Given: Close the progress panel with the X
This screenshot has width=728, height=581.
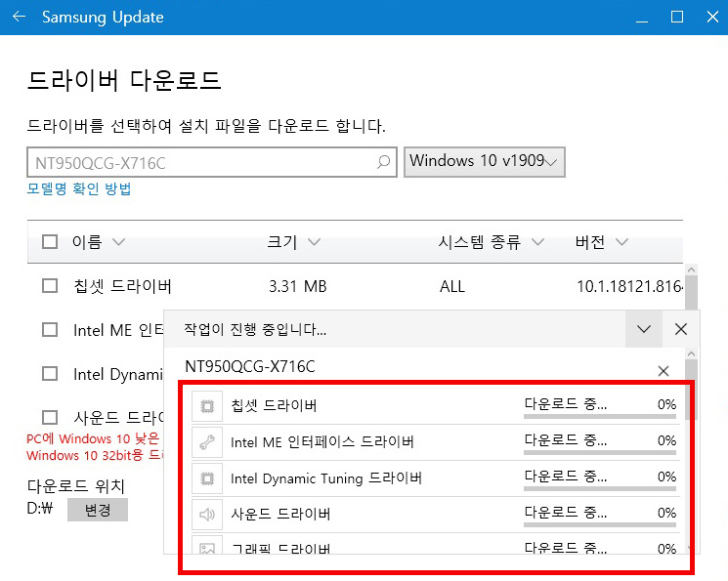Looking at the screenshot, I should point(681,329).
